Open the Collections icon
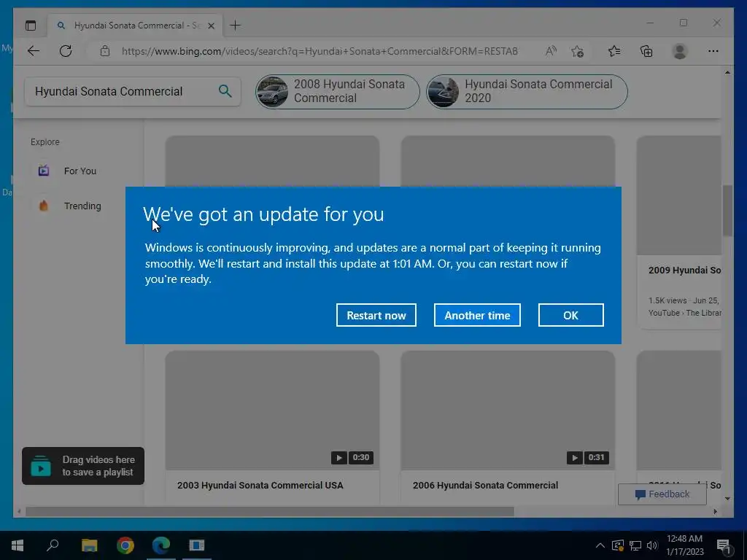The image size is (747, 560). (x=646, y=51)
